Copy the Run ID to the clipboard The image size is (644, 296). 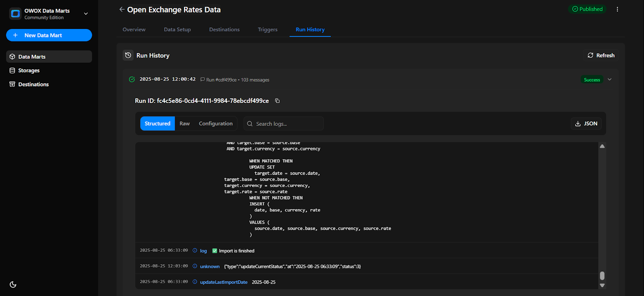pos(277,101)
